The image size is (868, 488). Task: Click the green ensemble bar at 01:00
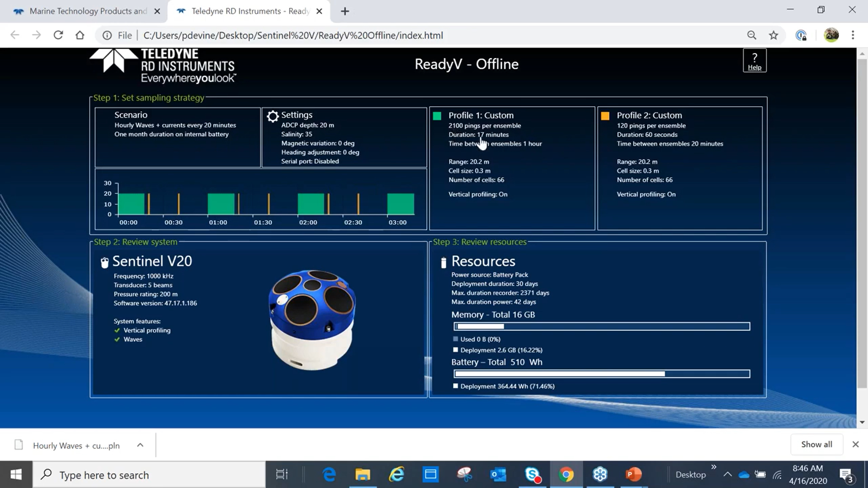pos(221,204)
